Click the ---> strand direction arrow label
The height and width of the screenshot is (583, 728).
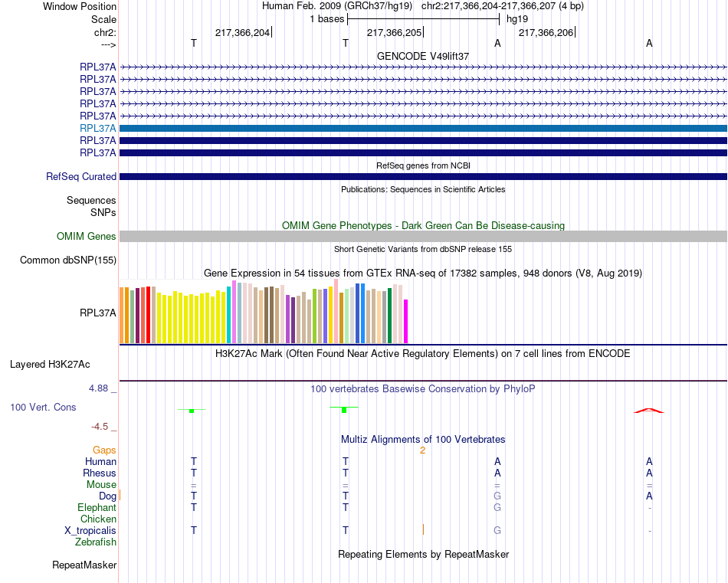pos(108,44)
